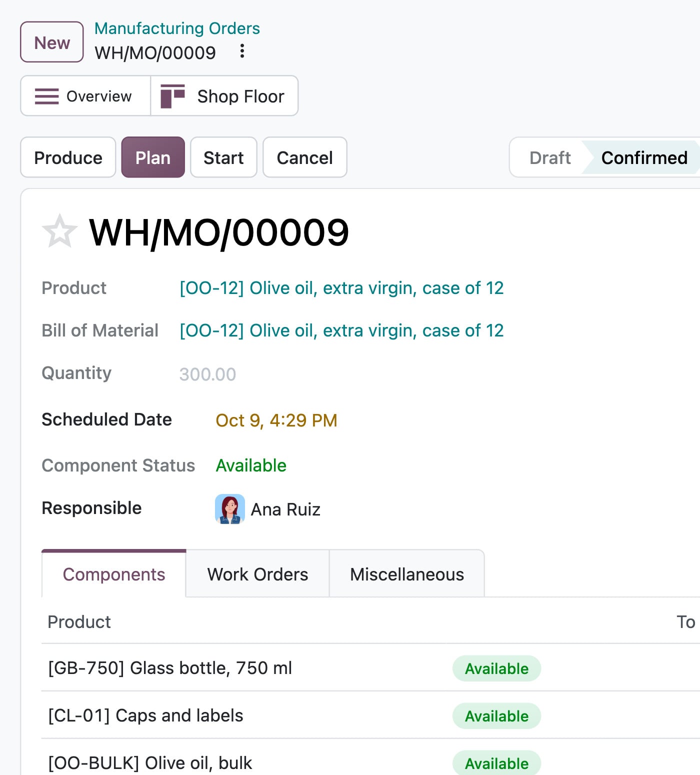Screen dimensions: 700x775
Task: Sort by the Product column header
Action: [79, 622]
